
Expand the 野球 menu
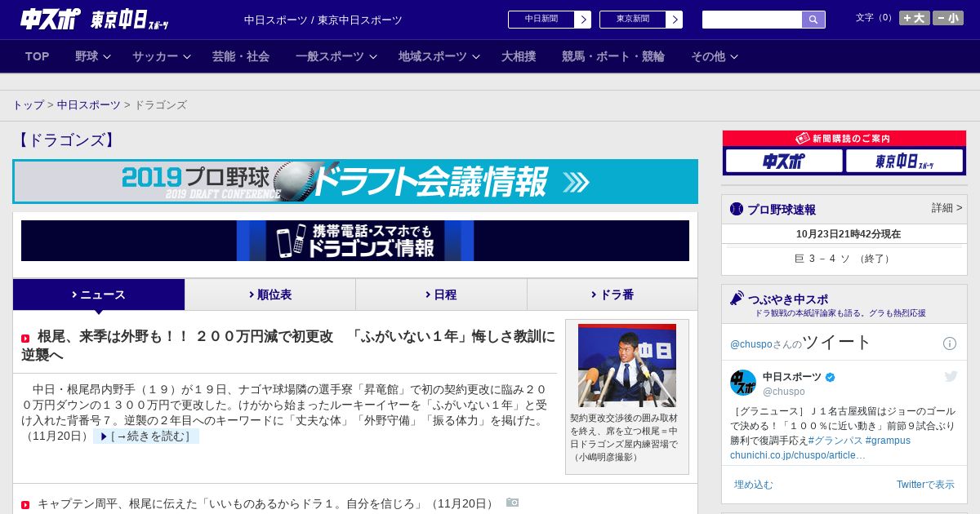tap(92, 56)
